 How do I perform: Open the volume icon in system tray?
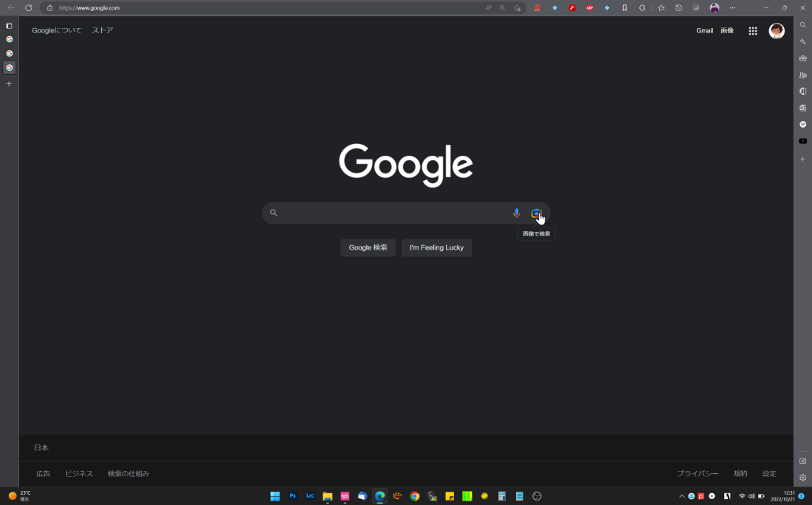pos(751,495)
